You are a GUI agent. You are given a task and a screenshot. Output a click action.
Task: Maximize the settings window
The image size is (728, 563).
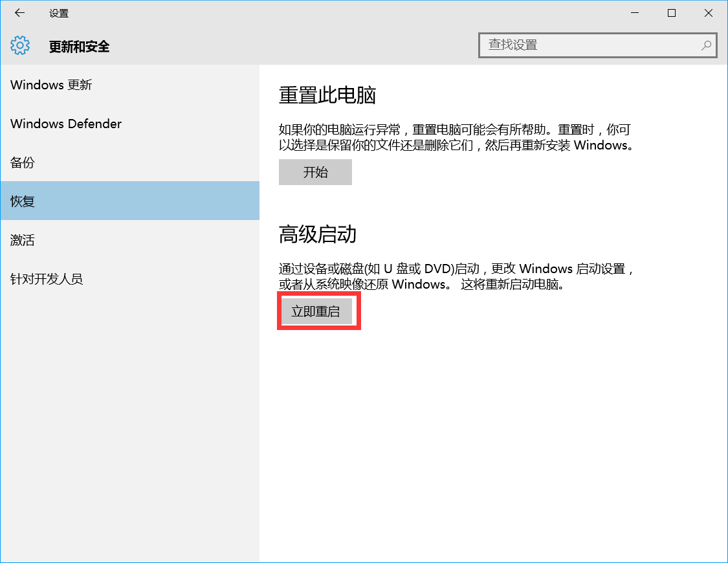(671, 13)
